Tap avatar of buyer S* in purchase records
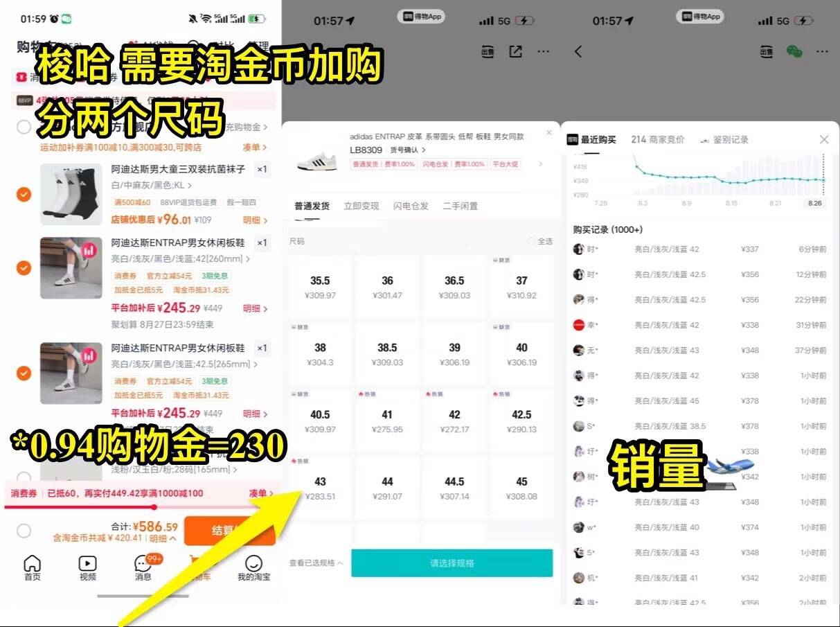840x627 pixels. point(579,426)
